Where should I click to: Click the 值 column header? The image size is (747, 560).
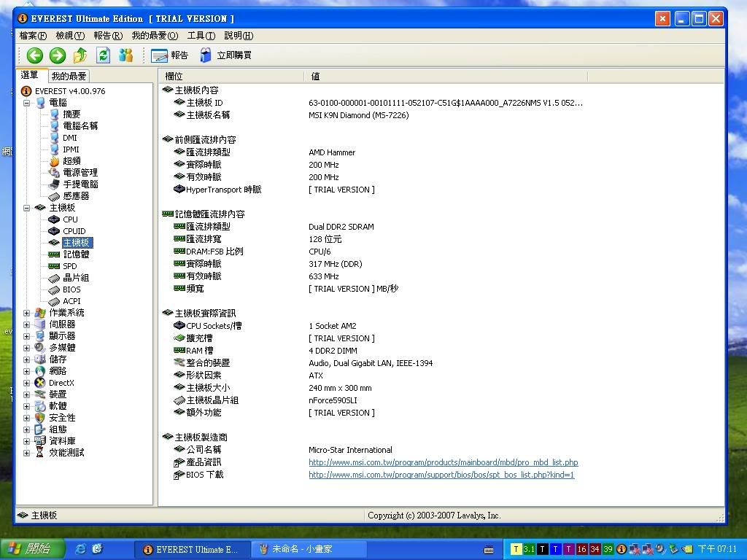pyautogui.click(x=446, y=76)
